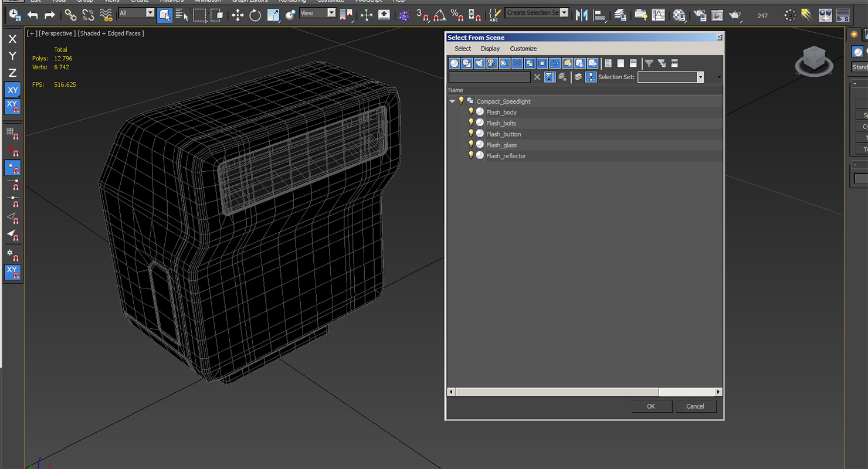Viewport: 868px width, 469px height.
Task: Toggle Display Helpers filter in dialog
Action: point(504,63)
